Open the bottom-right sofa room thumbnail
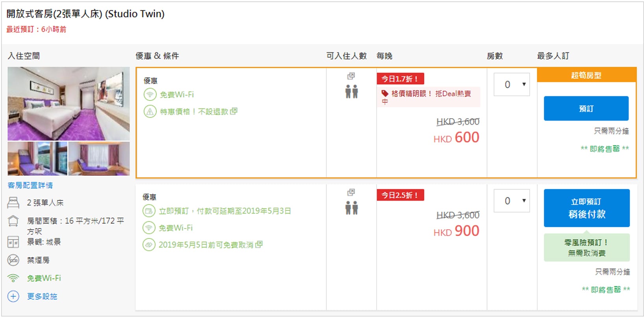644x318 pixels. [99, 158]
